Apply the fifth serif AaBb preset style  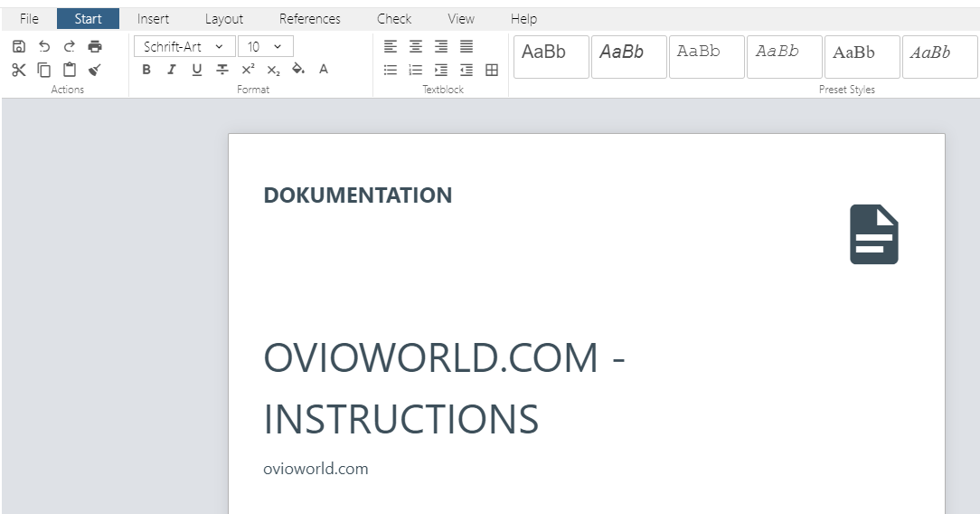862,57
